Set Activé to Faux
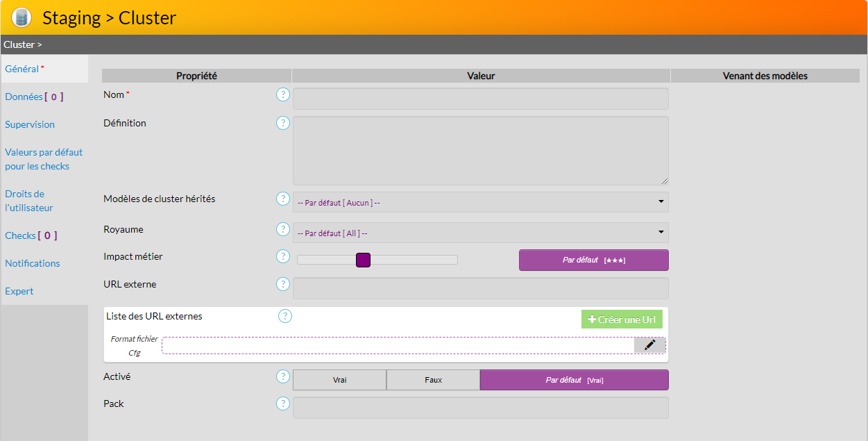The height and width of the screenshot is (441, 868). coord(433,380)
